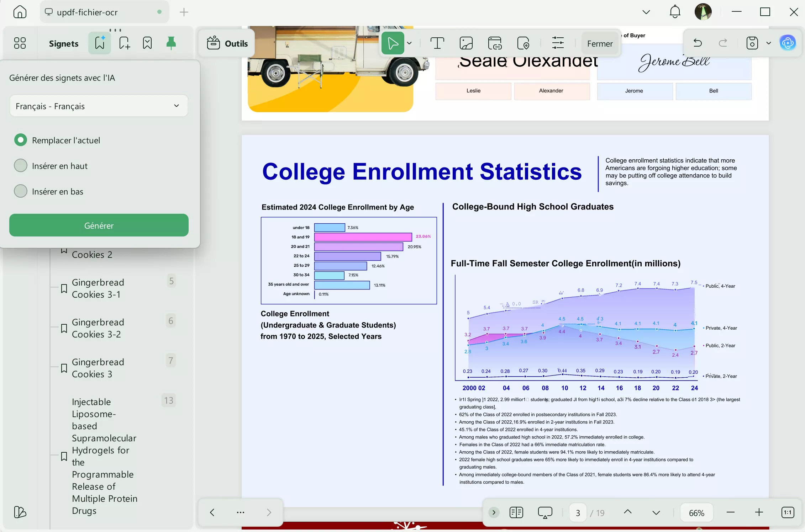Image resolution: width=805 pixels, height=532 pixels.
Task: Click the zoom in plus control
Action: [x=759, y=512]
